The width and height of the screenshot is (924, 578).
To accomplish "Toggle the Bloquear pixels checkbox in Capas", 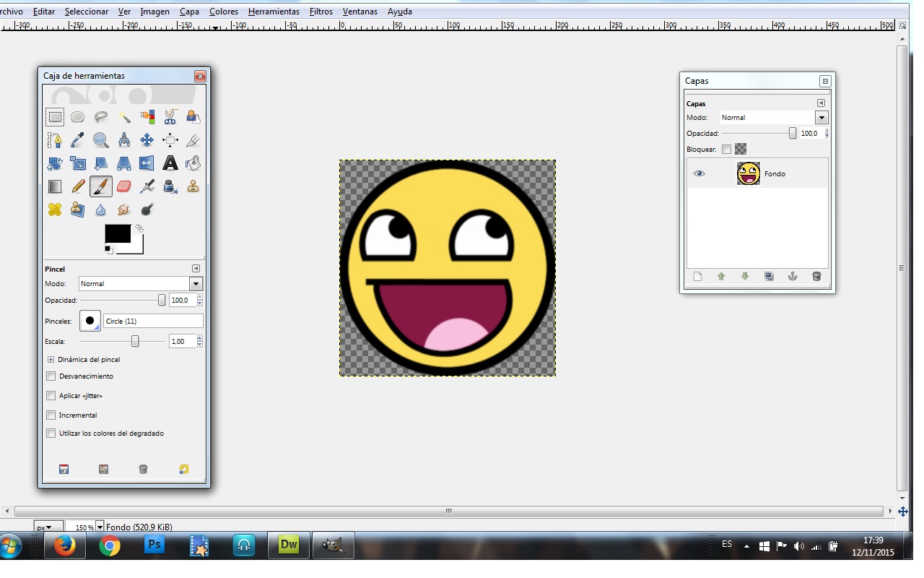I will point(726,149).
